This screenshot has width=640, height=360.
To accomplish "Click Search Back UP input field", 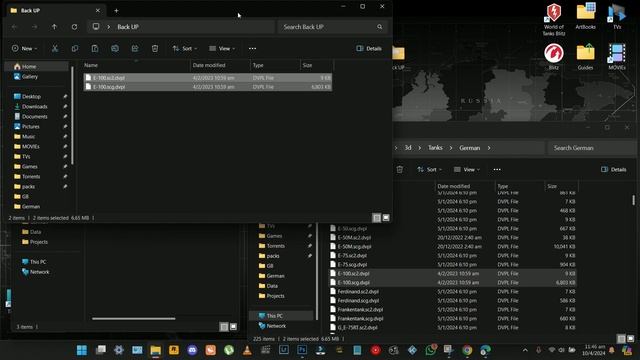I will [x=333, y=27].
